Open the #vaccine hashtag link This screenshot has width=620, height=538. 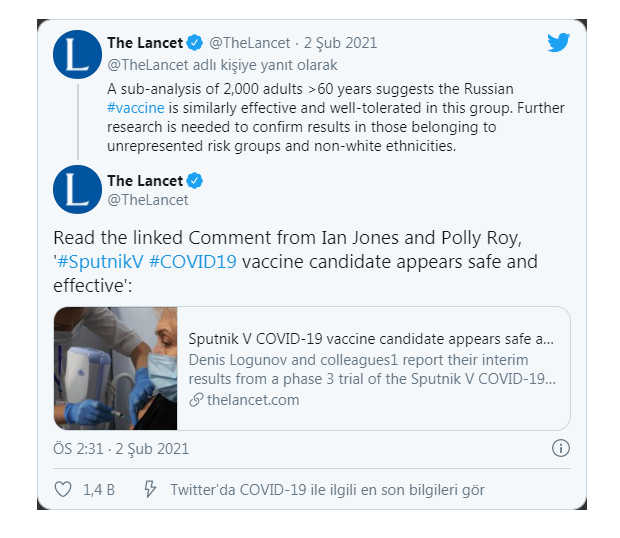coord(137,107)
